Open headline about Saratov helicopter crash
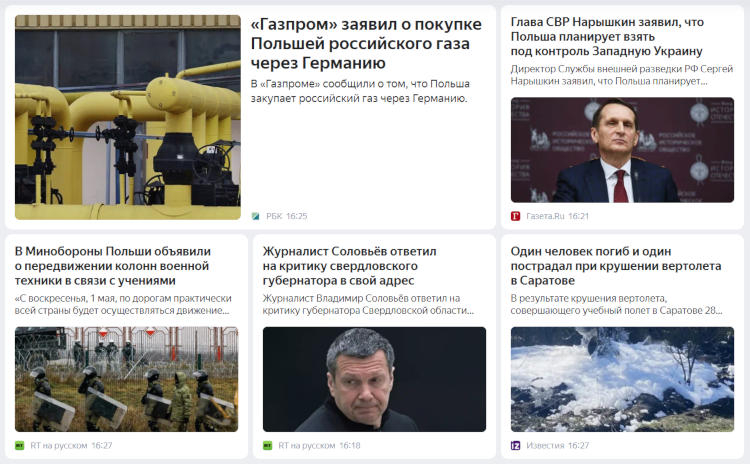Viewport: 750px width, 464px height. [x=616, y=266]
